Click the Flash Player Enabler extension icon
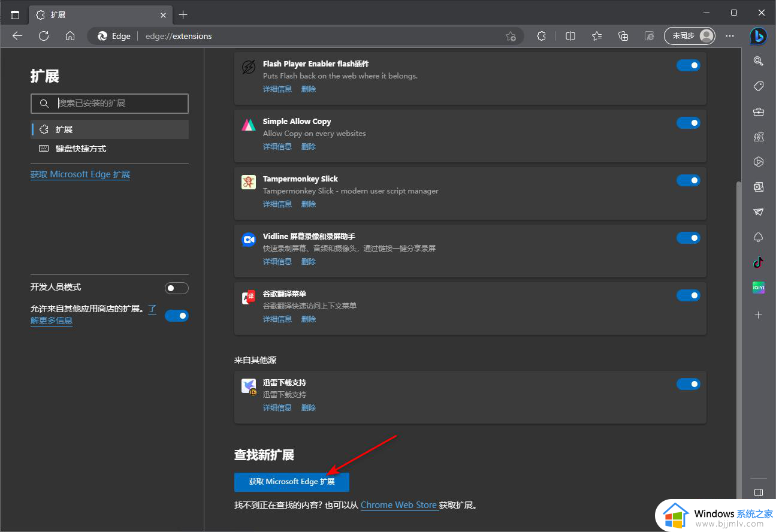Image resolution: width=776 pixels, height=532 pixels. tap(249, 67)
